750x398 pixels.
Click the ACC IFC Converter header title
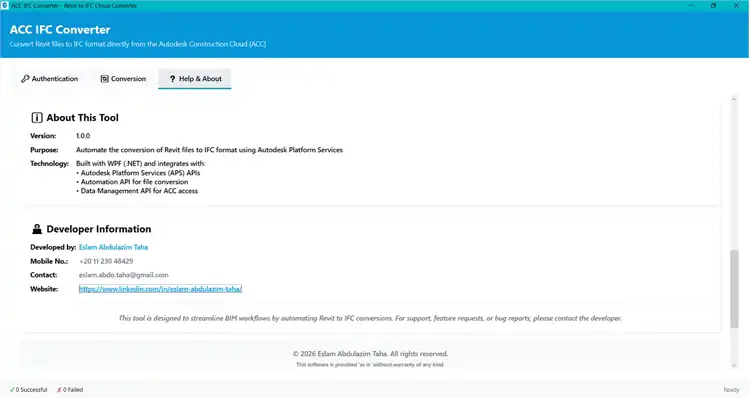[x=60, y=30]
